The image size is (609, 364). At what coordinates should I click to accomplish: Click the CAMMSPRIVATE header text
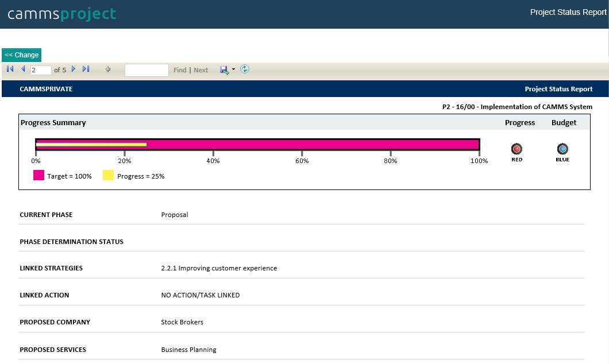(46, 89)
